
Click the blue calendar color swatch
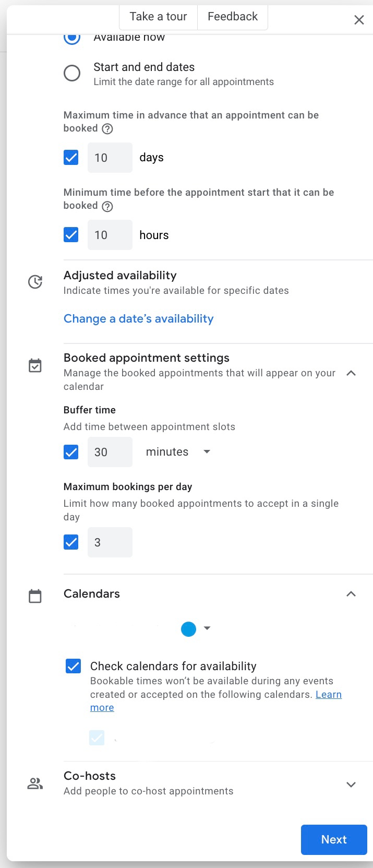188,629
